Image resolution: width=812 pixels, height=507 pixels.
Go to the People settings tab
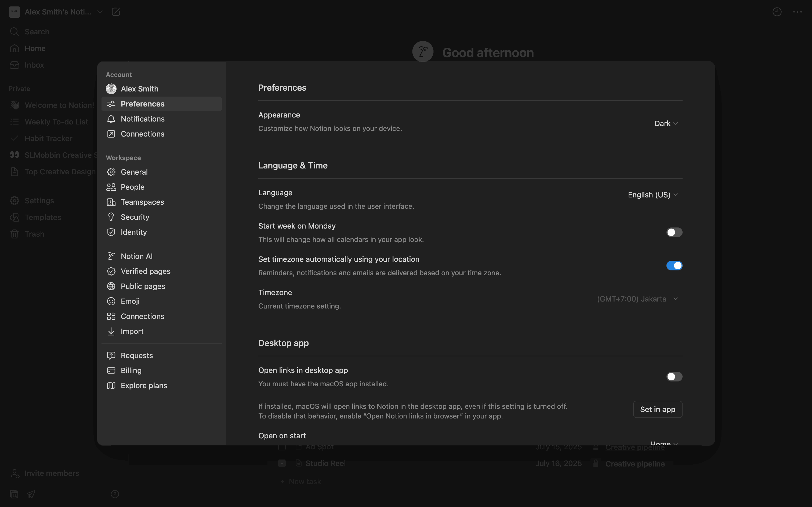pyautogui.click(x=133, y=187)
